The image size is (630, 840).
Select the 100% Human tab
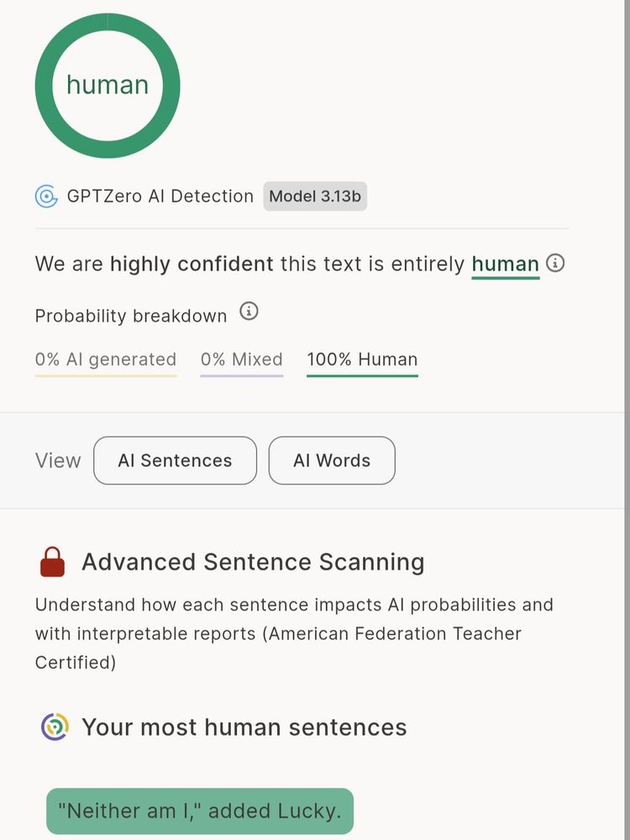point(362,360)
